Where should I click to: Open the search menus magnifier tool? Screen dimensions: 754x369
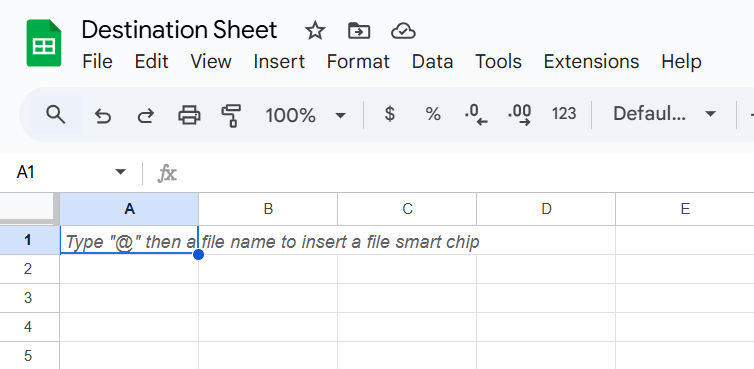click(x=55, y=115)
